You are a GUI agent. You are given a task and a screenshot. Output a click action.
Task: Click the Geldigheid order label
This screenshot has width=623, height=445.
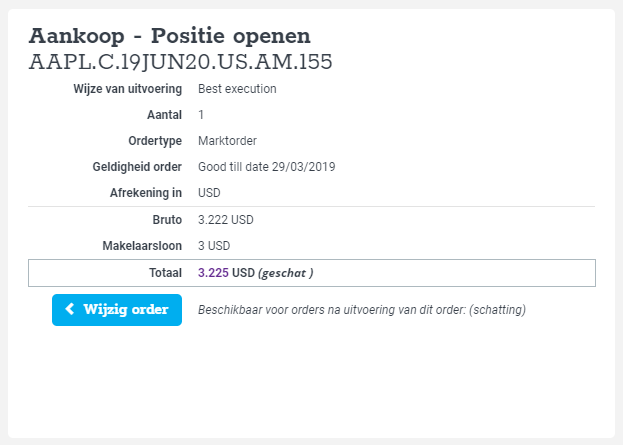(137, 167)
